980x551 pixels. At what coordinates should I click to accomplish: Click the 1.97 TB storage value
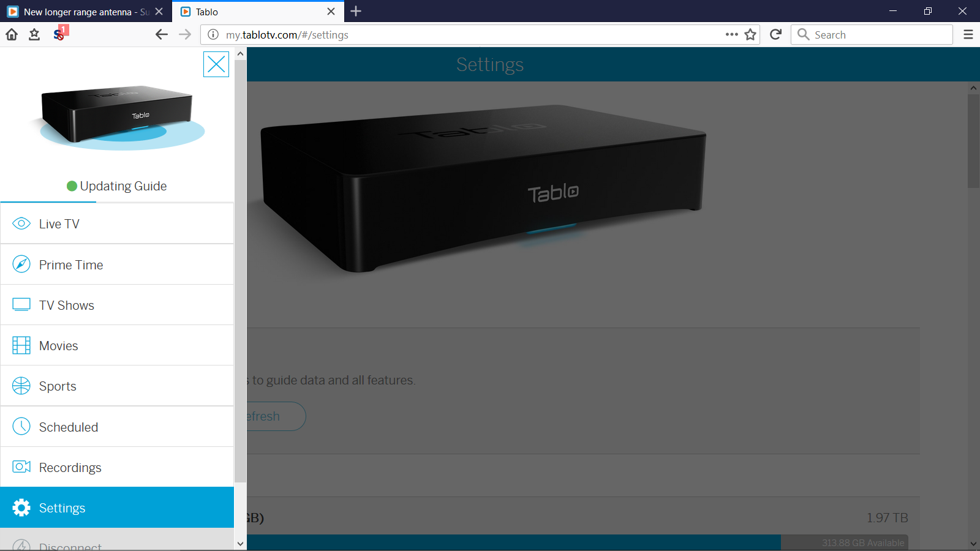pyautogui.click(x=887, y=518)
